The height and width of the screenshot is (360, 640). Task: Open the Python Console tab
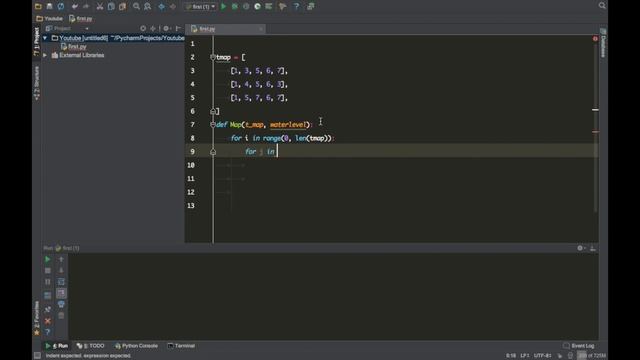[x=136, y=346]
